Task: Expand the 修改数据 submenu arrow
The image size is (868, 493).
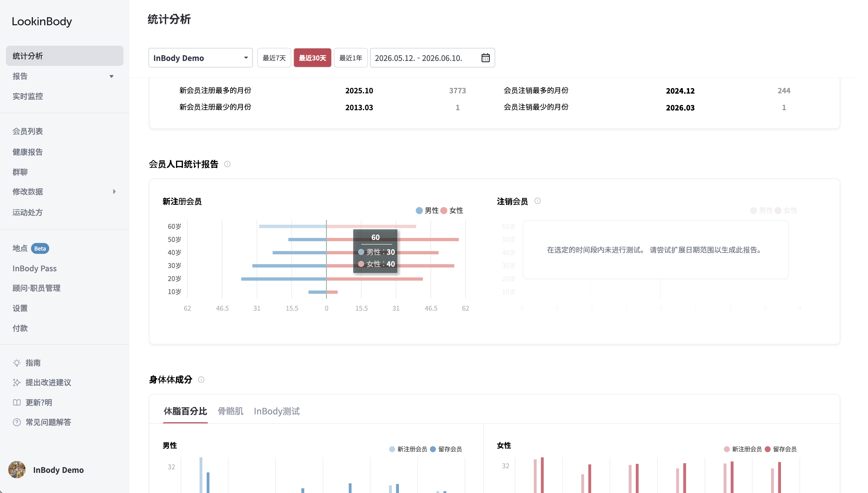Action: pos(114,192)
